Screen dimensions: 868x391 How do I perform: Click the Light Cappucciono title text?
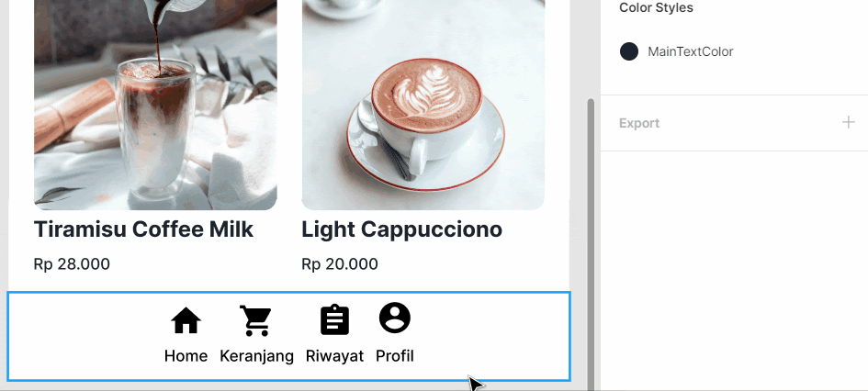[402, 229]
